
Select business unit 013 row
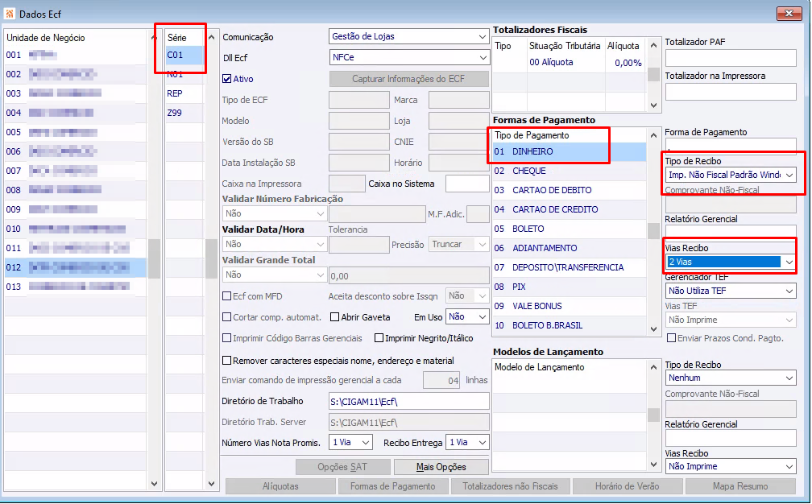point(76,287)
